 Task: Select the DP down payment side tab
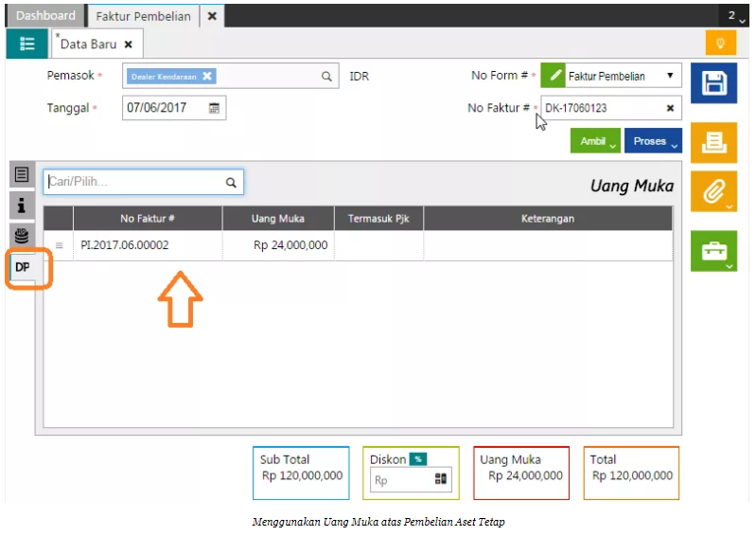coord(23,268)
